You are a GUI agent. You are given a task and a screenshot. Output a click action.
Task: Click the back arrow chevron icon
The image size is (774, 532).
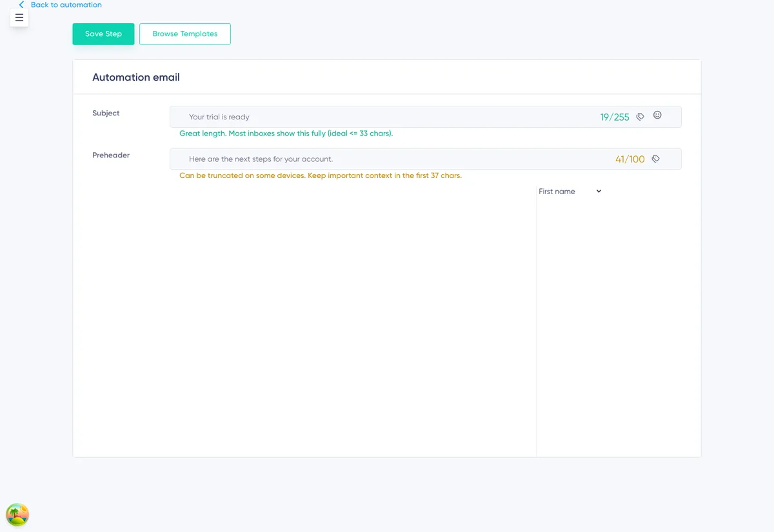(21, 5)
